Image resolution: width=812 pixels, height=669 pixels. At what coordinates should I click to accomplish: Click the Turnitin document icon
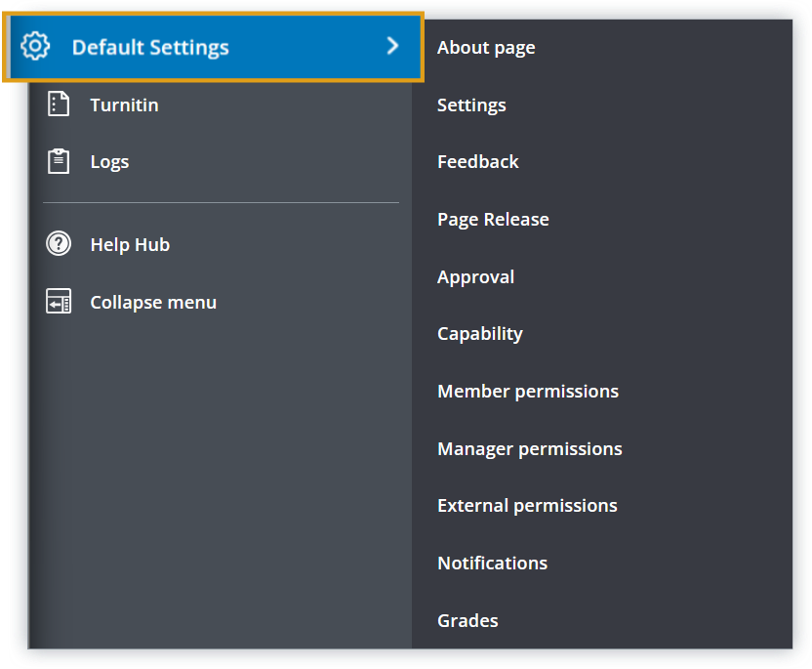click(x=59, y=105)
